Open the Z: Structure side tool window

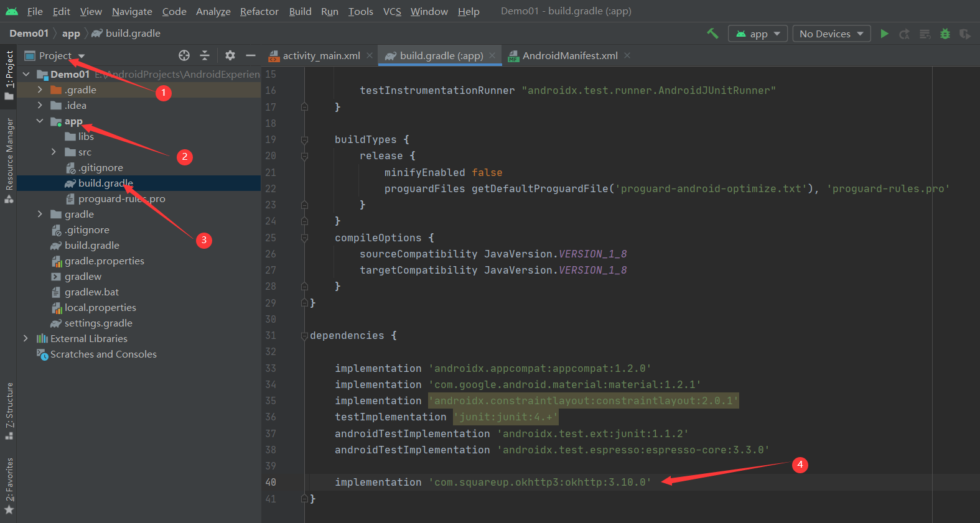(x=9, y=411)
